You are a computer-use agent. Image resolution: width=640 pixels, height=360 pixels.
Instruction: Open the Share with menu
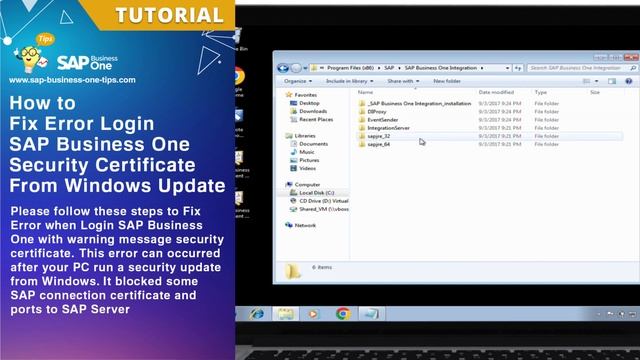point(403,81)
